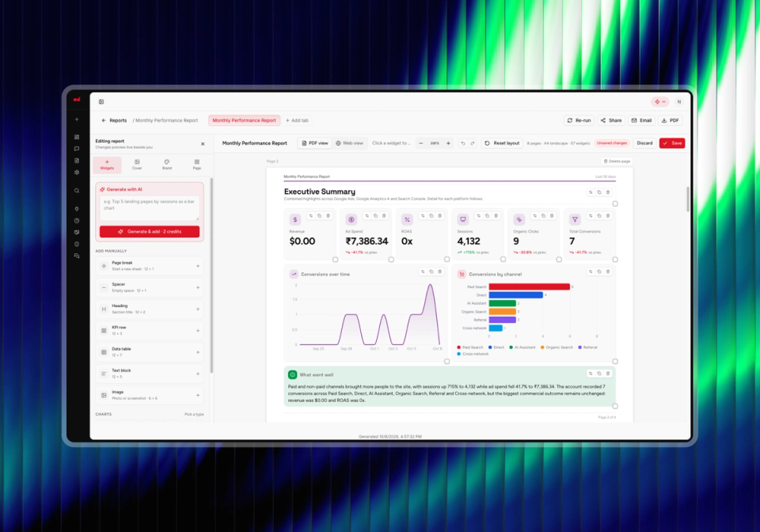Open the help question mark icon in sidebar
760x532 pixels.
[77, 221]
